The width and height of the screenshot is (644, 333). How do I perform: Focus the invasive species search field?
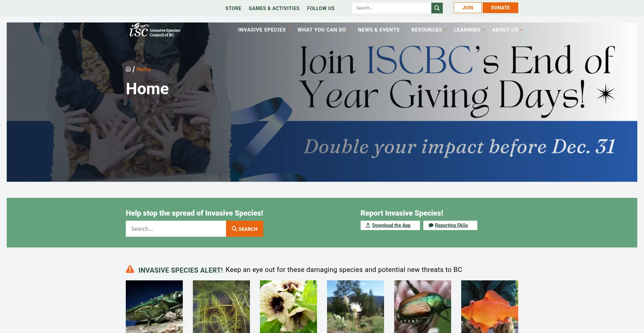pos(176,229)
